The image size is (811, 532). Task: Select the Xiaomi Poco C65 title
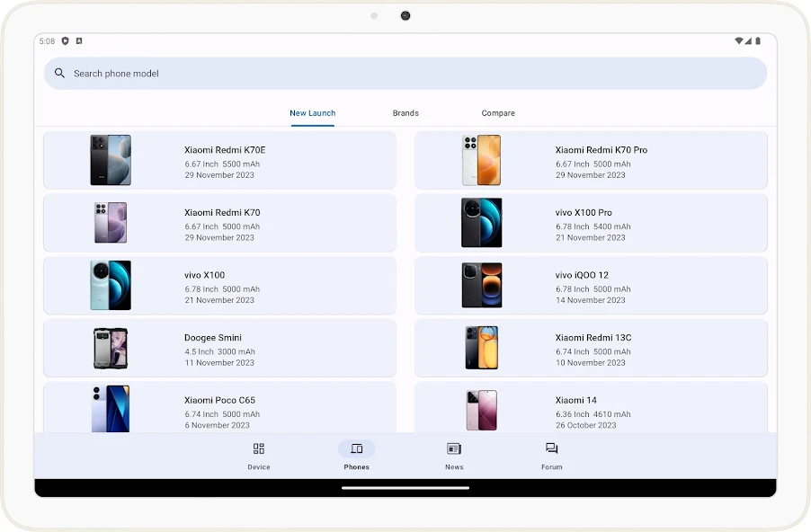tap(219, 400)
